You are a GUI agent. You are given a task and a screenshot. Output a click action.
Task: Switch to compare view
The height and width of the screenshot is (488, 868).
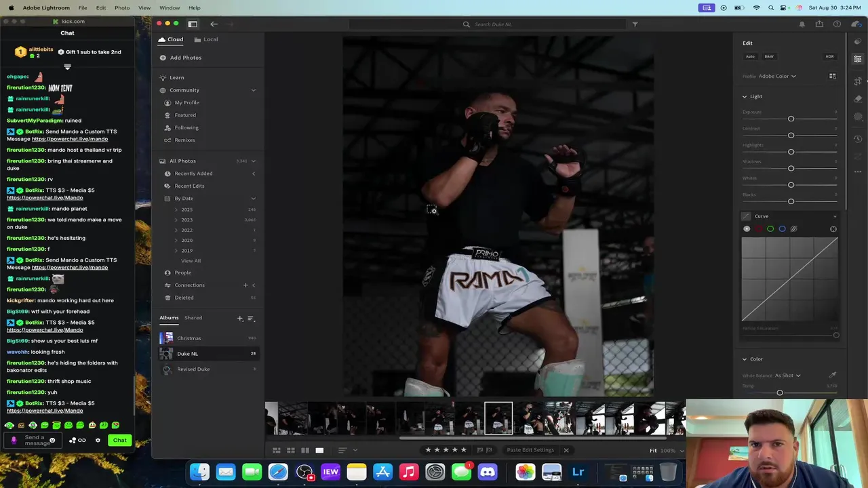[305, 450]
